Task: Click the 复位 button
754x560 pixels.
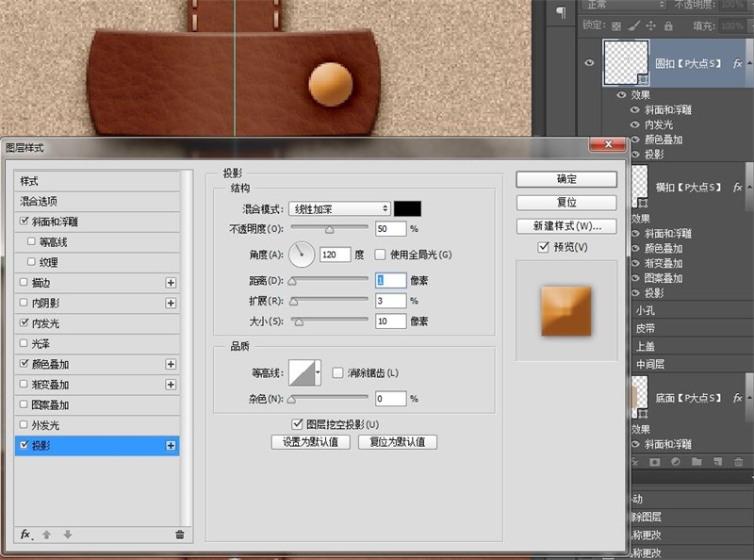Action: coord(566,203)
